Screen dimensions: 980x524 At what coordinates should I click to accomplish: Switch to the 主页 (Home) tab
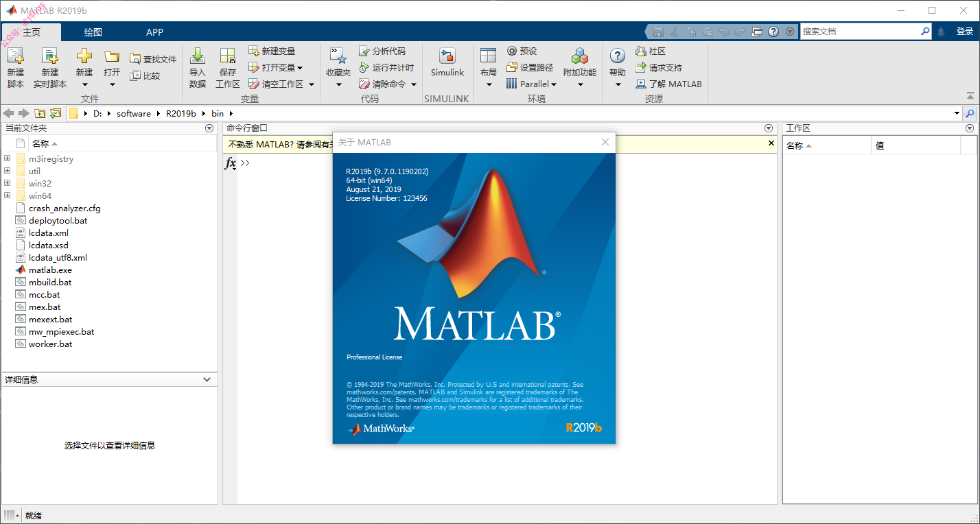point(32,32)
